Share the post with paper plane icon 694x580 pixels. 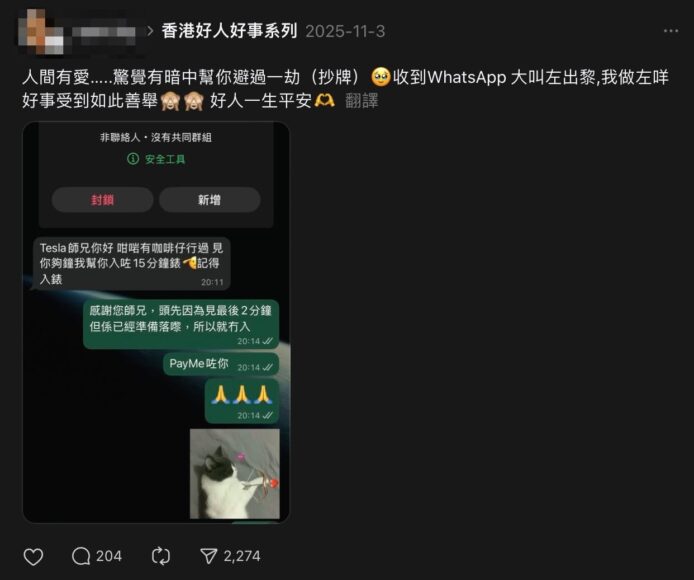click(x=209, y=556)
